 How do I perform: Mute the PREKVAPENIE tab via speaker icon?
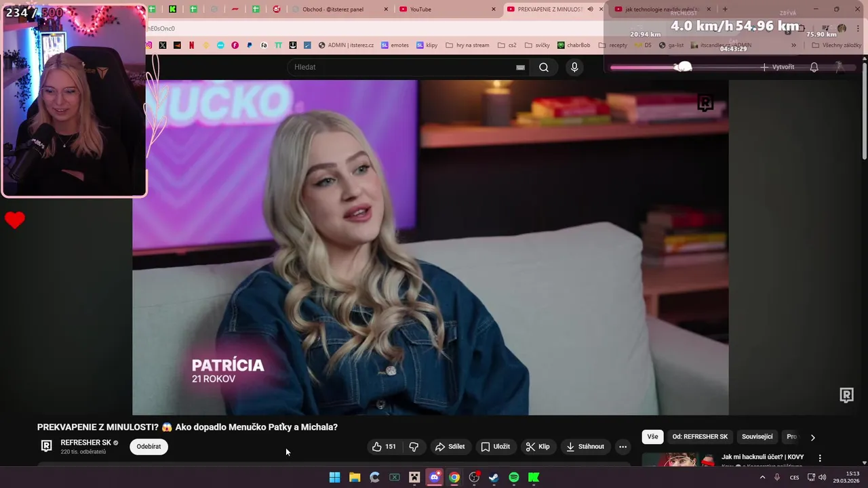[x=590, y=9]
